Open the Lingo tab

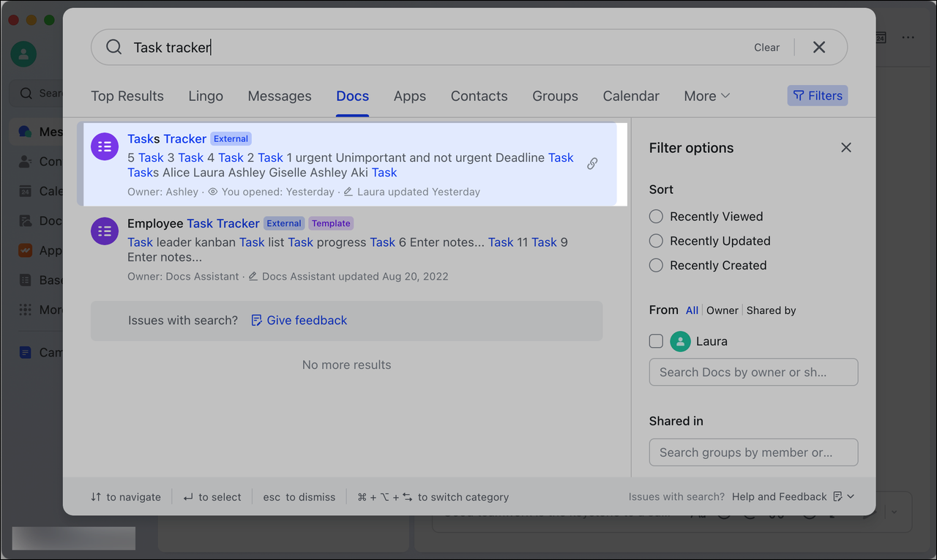pos(206,96)
